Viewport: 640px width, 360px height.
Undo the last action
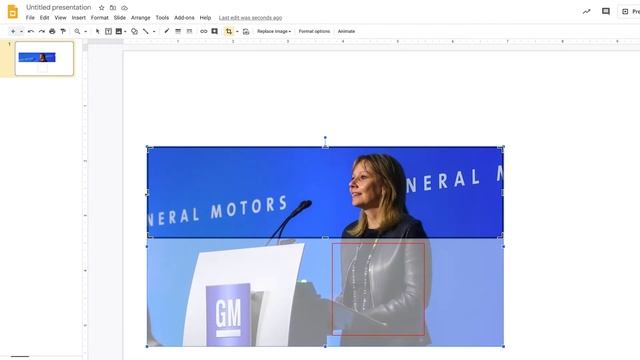pos(31,31)
